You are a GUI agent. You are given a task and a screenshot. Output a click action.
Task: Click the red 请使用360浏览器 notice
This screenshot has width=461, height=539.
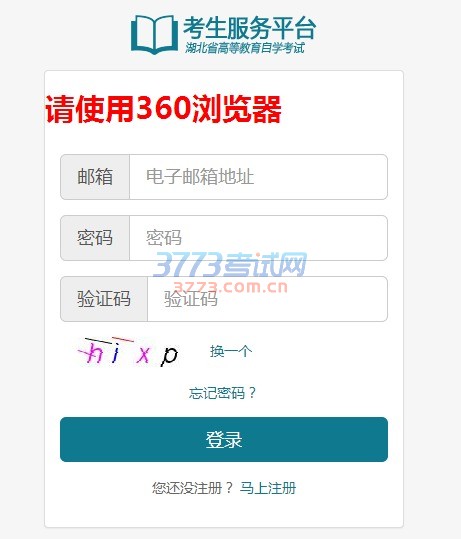coord(164,109)
